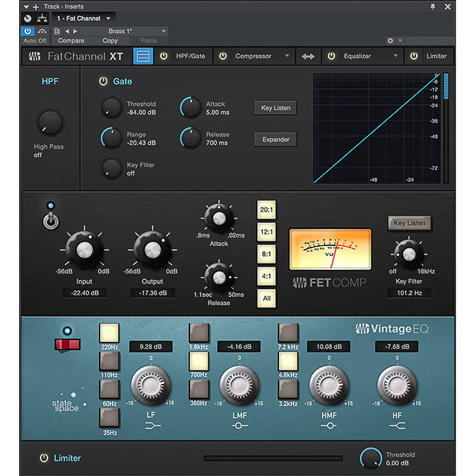Flip the FET compressor on/off toggle switch
Screen dimensions: 476x476
[x=51, y=221]
